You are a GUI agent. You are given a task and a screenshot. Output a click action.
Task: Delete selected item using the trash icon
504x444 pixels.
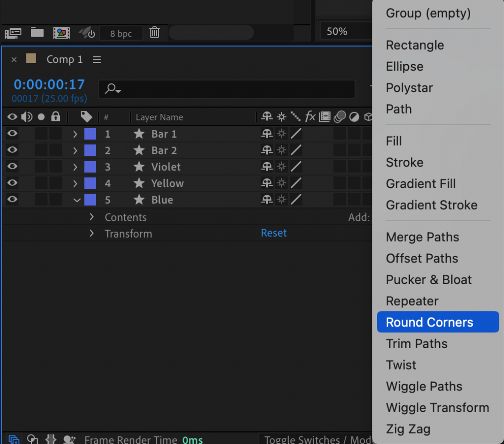[155, 32]
